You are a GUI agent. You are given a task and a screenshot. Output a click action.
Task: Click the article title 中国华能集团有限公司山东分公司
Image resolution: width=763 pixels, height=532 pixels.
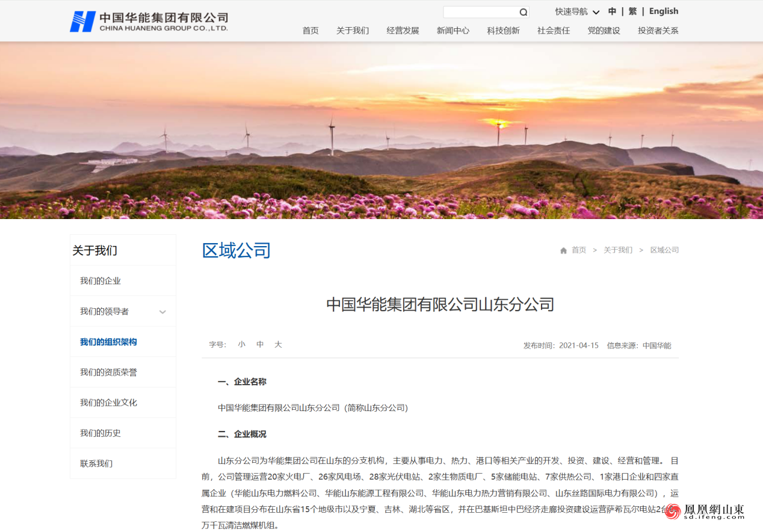[x=440, y=305]
